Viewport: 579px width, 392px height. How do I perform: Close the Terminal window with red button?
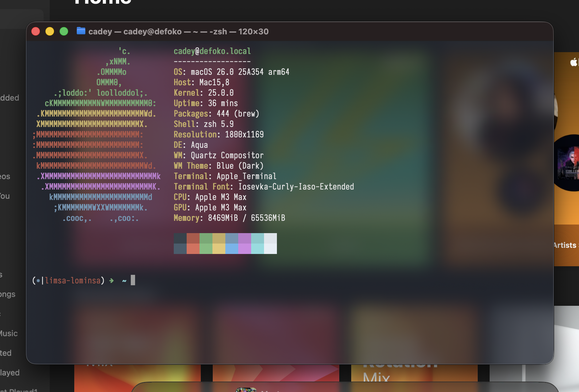pyautogui.click(x=36, y=31)
